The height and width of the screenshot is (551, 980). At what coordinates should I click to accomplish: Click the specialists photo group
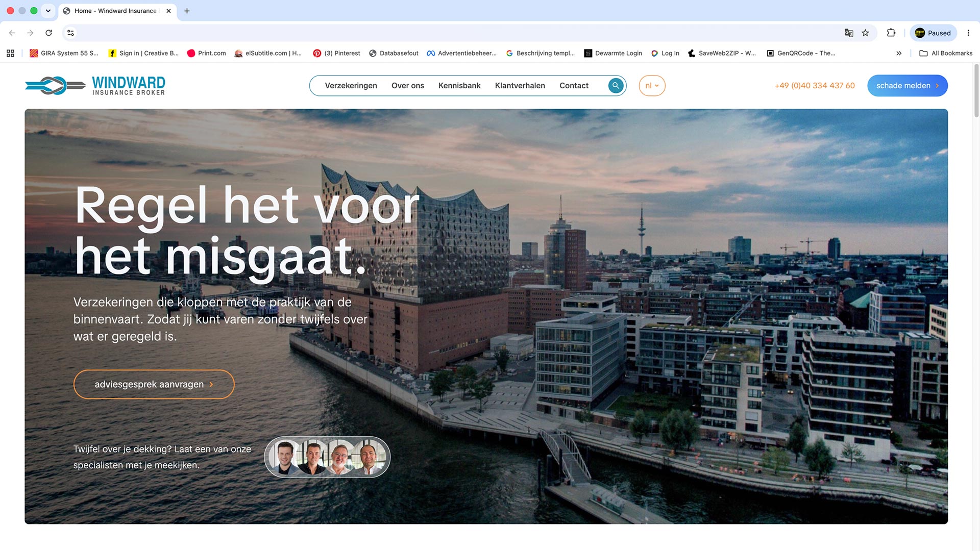327,457
